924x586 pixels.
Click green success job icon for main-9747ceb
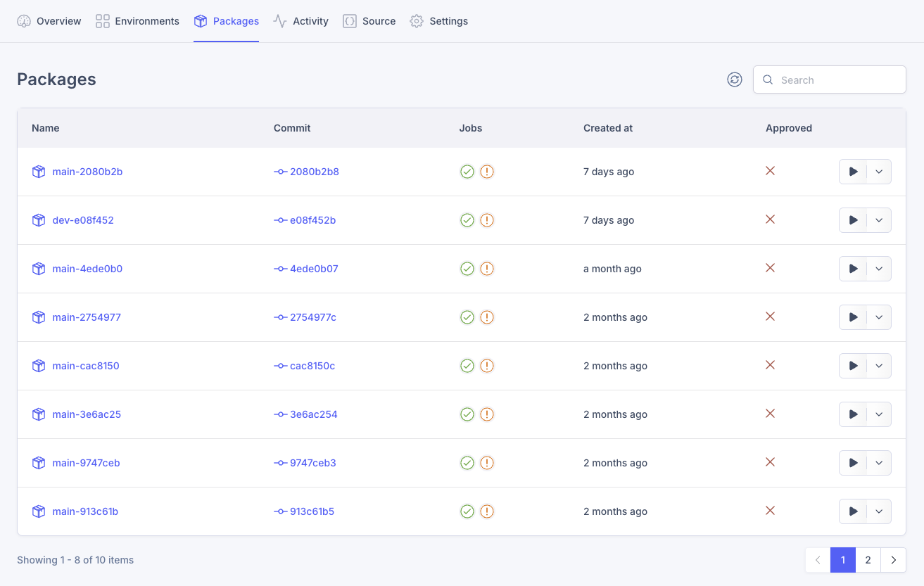click(x=467, y=463)
